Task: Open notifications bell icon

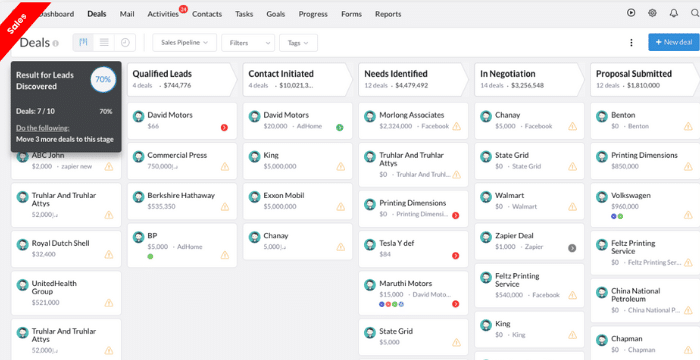Action: coord(674,13)
